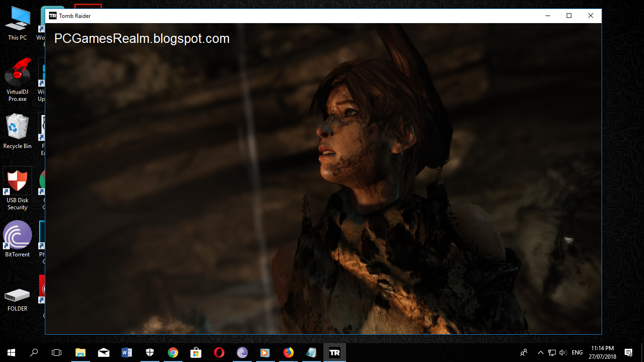Launch Google Chrome from the taskbar
This screenshot has width=644, height=362.
click(x=173, y=352)
